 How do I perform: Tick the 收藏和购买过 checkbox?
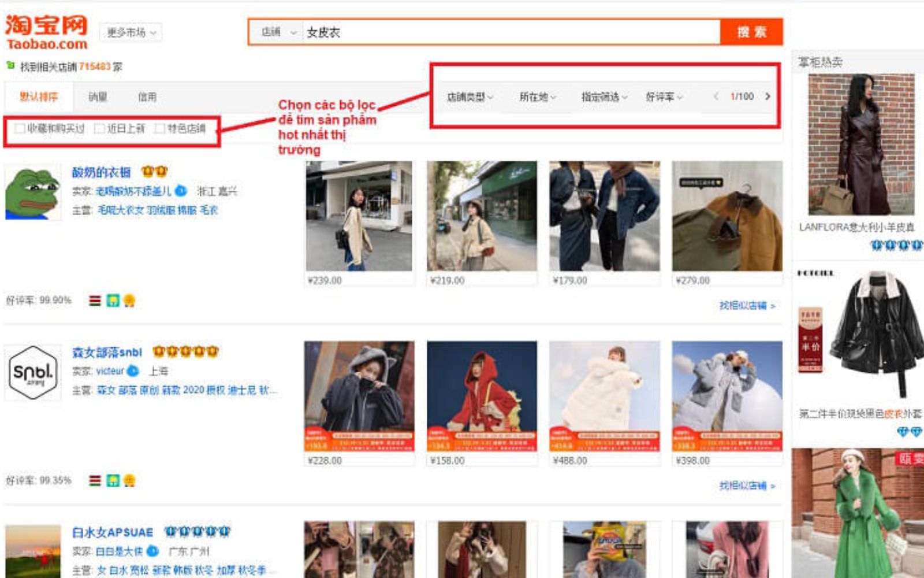coord(20,128)
